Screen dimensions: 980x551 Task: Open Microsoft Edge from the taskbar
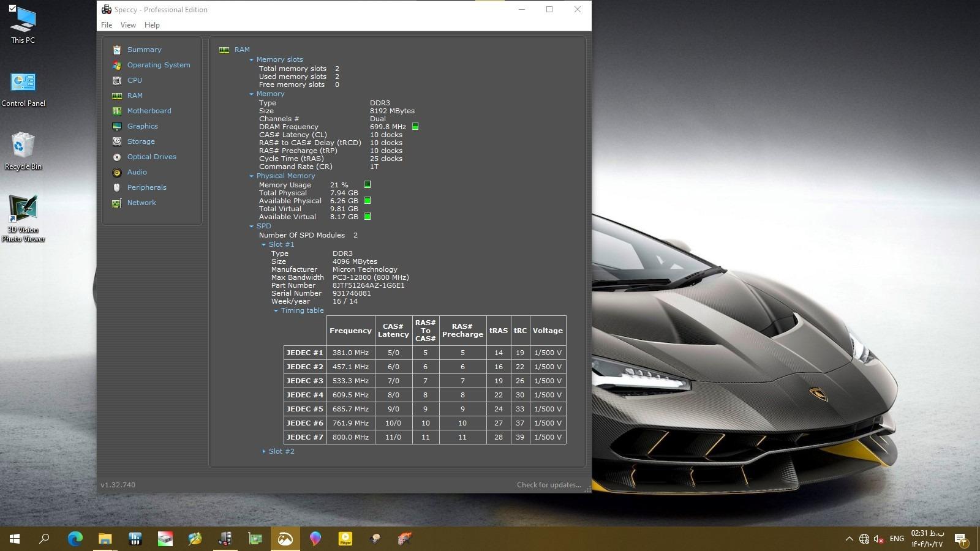[x=75, y=539]
